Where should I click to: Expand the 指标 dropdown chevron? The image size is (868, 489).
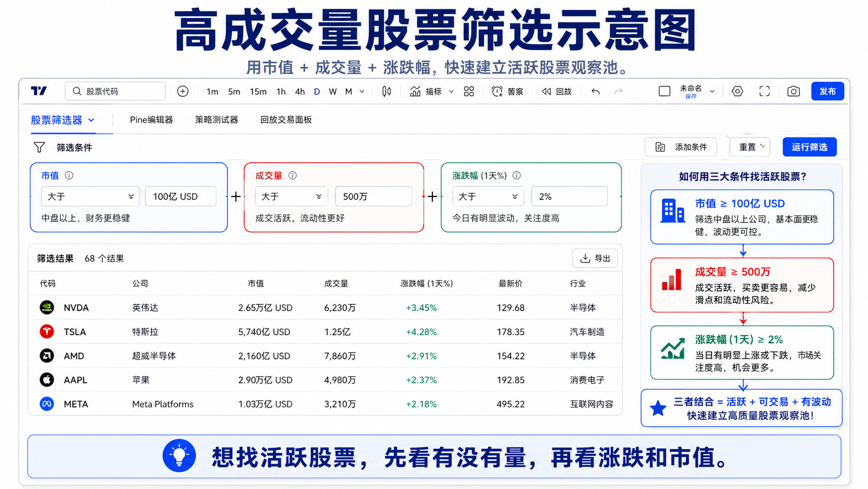[451, 91]
